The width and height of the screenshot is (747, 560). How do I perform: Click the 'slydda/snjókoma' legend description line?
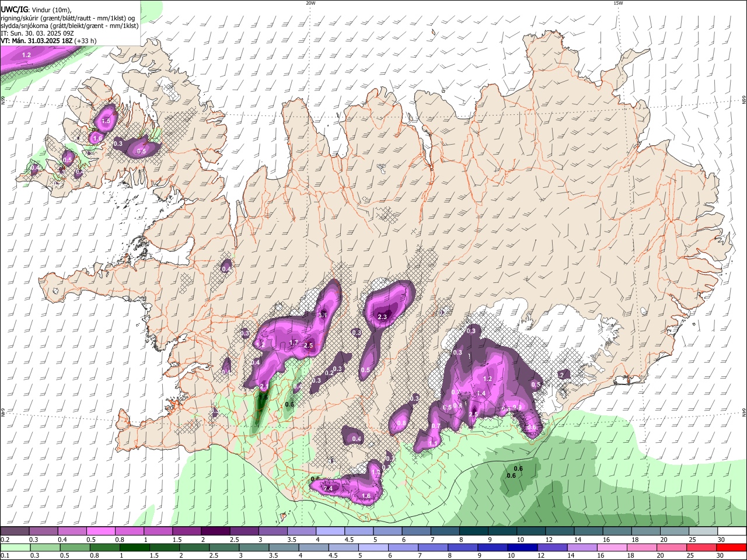coord(69,26)
